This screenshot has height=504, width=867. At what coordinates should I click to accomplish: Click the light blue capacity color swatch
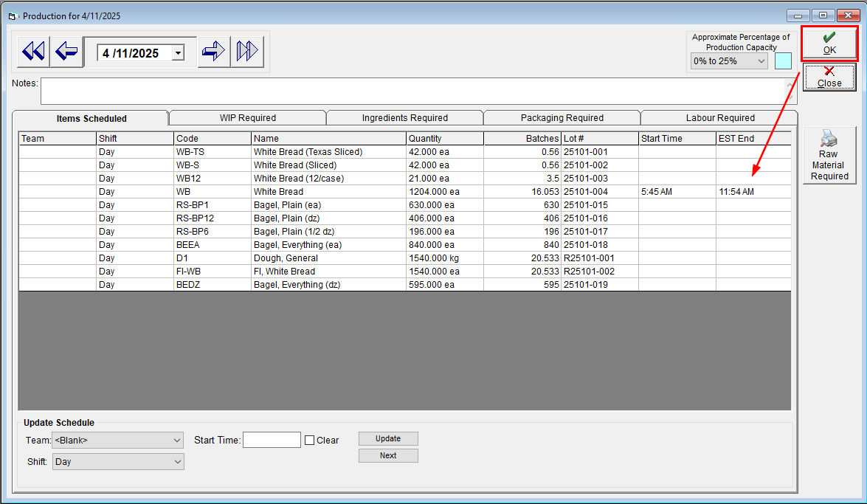783,61
